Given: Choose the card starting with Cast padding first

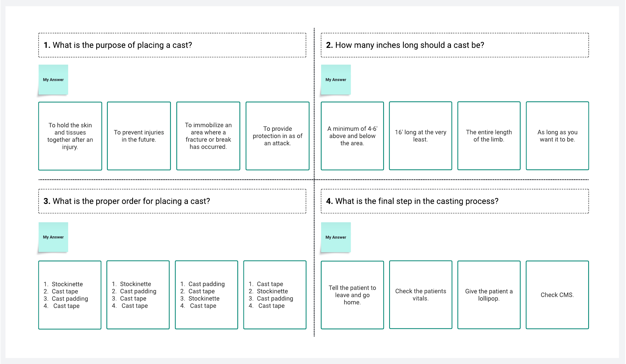Looking at the screenshot, I should [207, 295].
